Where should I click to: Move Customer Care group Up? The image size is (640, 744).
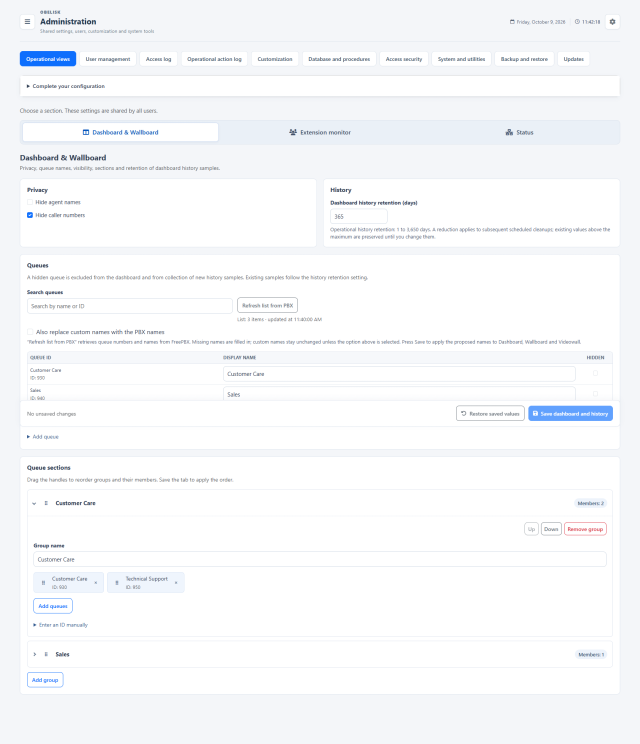coord(531,529)
